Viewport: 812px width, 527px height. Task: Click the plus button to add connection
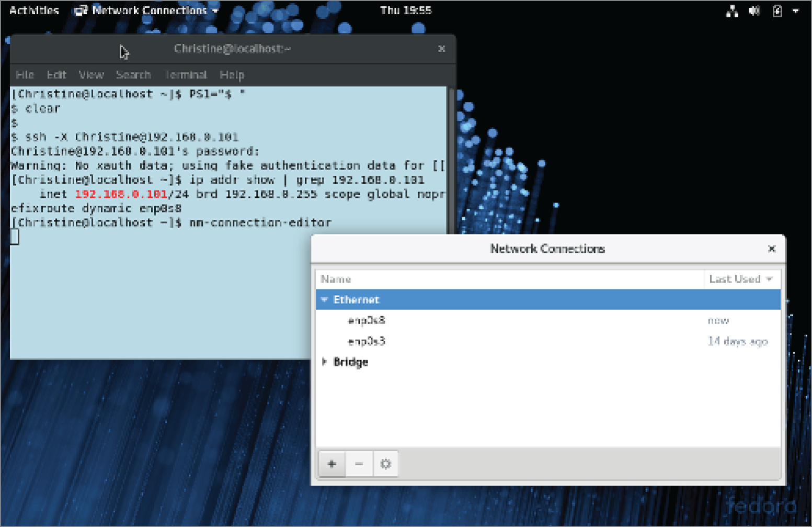(x=331, y=464)
